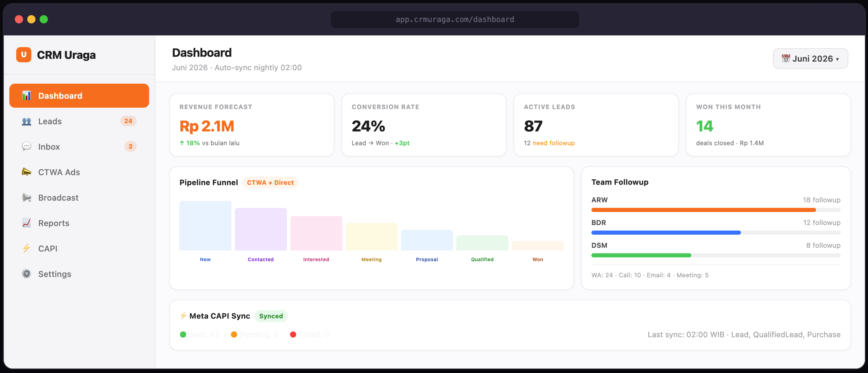Click the orange CRM Uraga logo icon
The height and width of the screenshot is (373, 868).
pyautogui.click(x=24, y=55)
